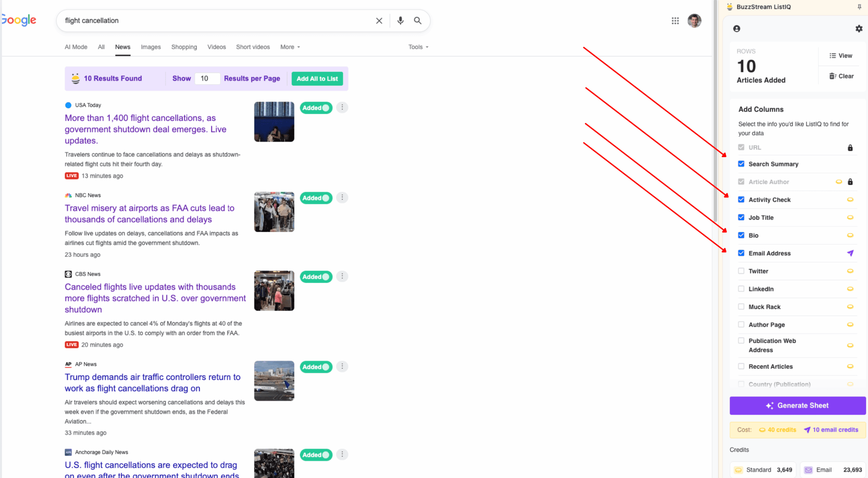Enable the Twitter column checkbox
Screen dimensions: 868x478
pos(741,271)
